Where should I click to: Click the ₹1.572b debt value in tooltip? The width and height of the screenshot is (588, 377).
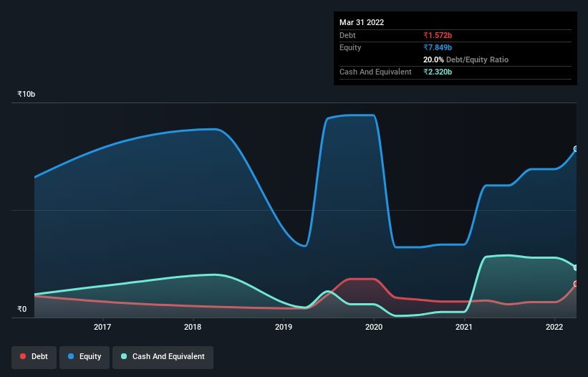tap(438, 35)
